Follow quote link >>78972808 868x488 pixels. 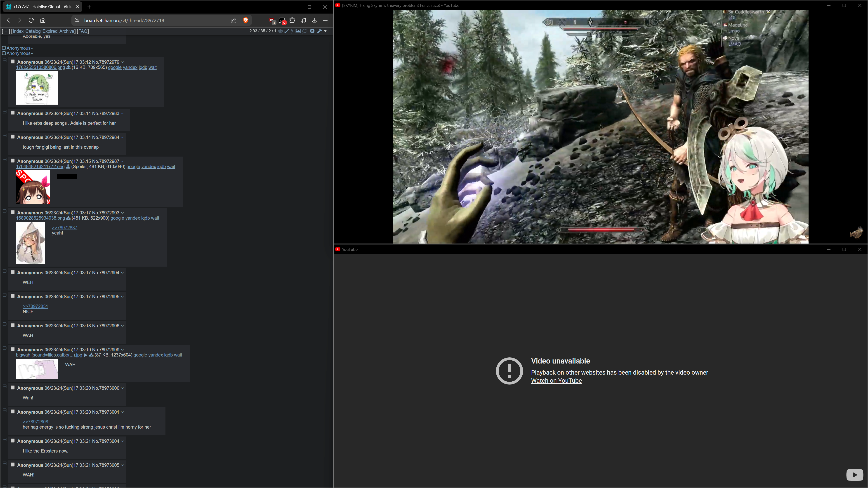point(35,422)
